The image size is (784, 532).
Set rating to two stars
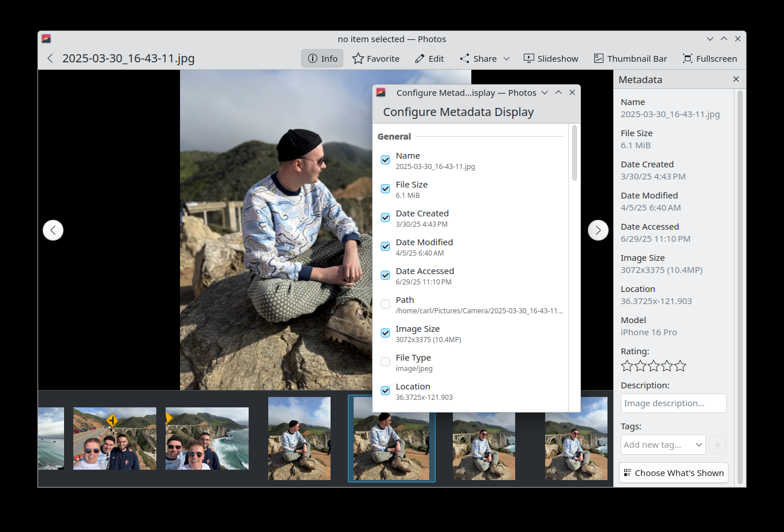[x=640, y=366]
